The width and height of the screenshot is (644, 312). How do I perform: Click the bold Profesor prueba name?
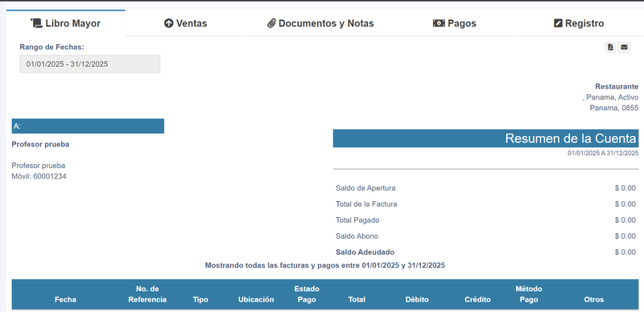40,144
